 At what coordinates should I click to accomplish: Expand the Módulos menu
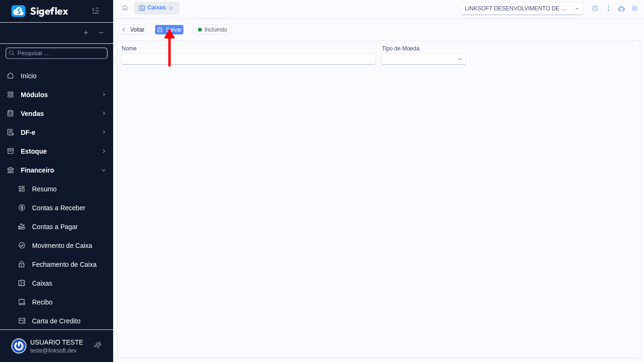click(x=57, y=95)
